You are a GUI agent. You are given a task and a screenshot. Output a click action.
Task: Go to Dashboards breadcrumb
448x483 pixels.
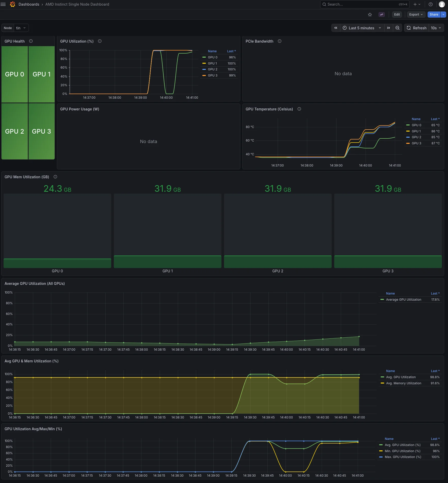[29, 4]
